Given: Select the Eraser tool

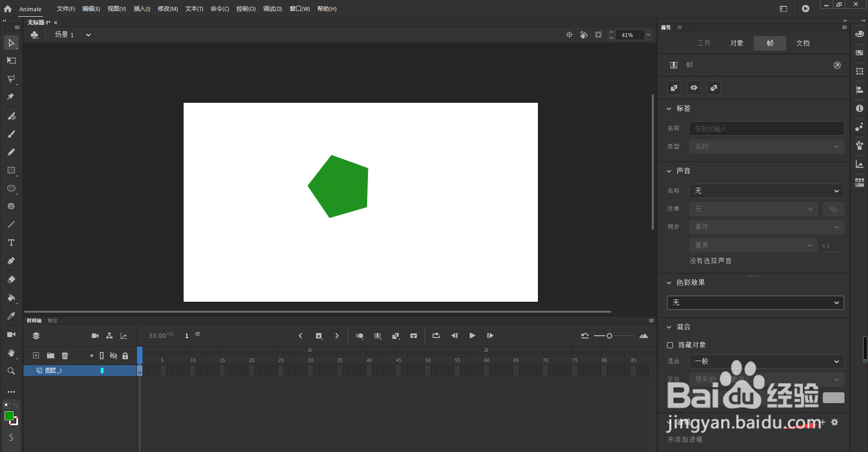Looking at the screenshot, I should pyautogui.click(x=11, y=280).
